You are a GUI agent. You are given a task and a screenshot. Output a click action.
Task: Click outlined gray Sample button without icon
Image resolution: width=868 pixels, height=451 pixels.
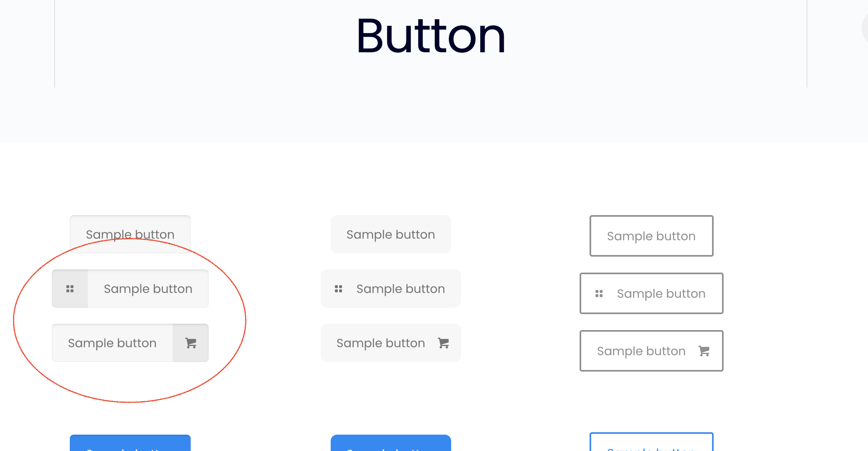tap(651, 236)
